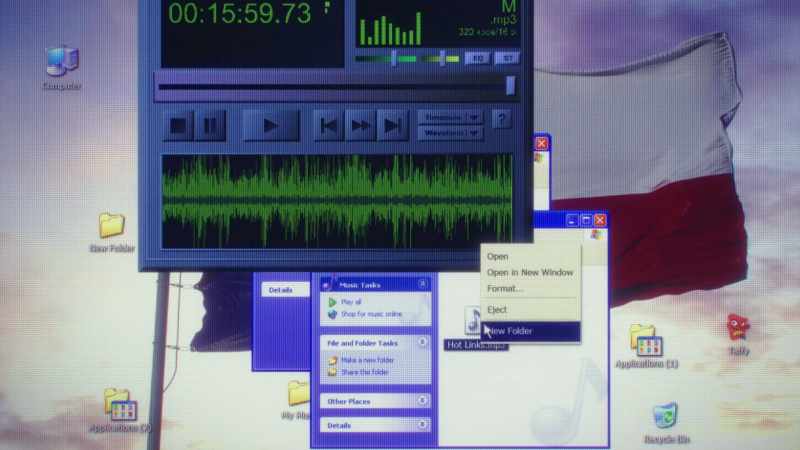Adjust the balance slider beside volume
Screen dimensions: 800x450
point(442,59)
